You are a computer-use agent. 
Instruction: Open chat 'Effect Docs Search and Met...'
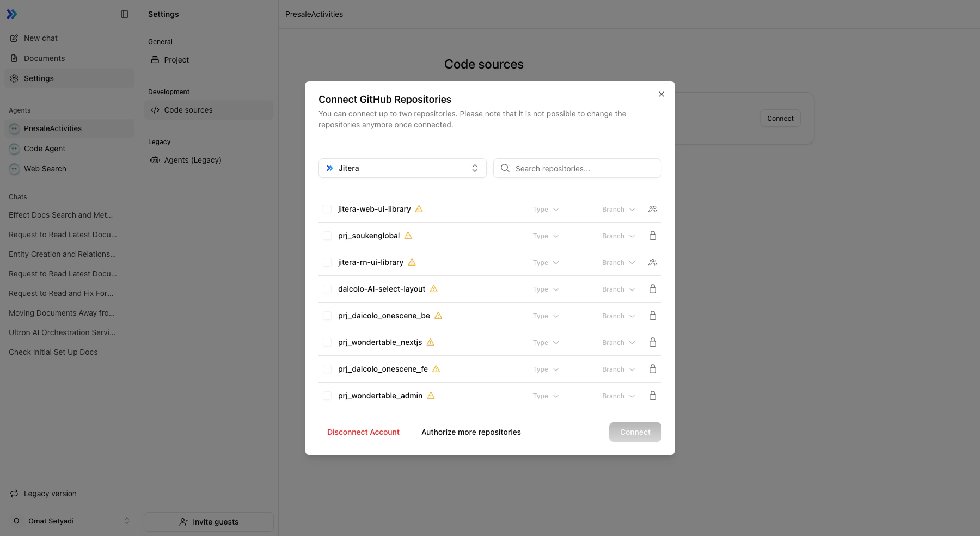[61, 215]
